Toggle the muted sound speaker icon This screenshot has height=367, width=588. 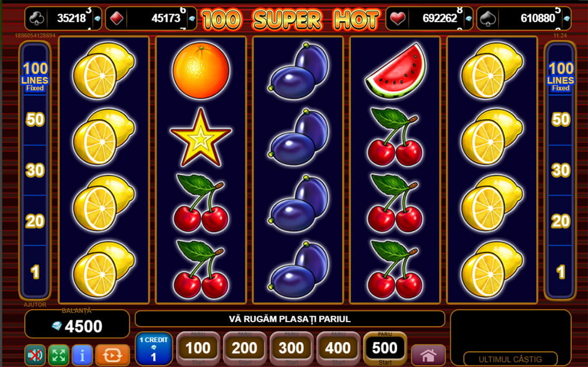(x=35, y=355)
